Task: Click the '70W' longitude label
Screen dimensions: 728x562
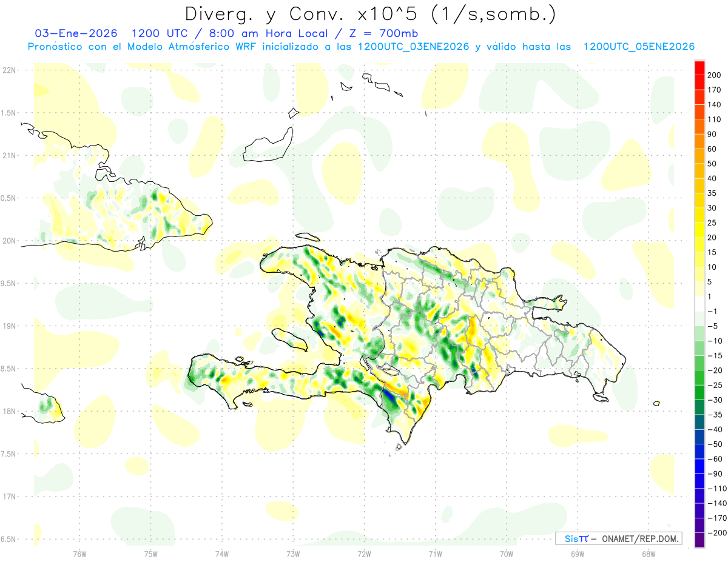Action: [507, 554]
